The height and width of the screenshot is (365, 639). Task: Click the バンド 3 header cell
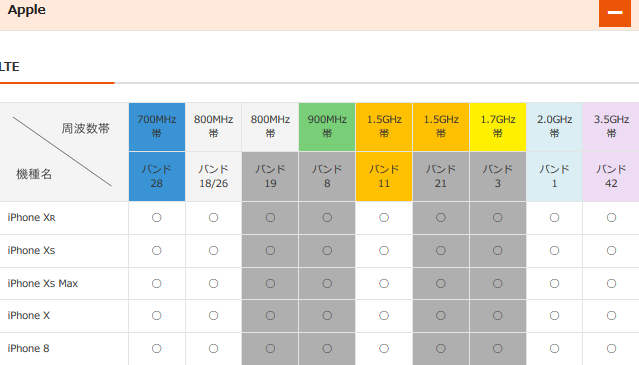pyautogui.click(x=498, y=176)
